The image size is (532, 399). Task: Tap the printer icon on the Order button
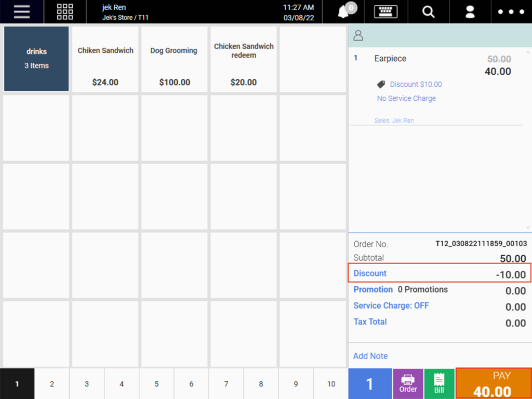pos(408,380)
